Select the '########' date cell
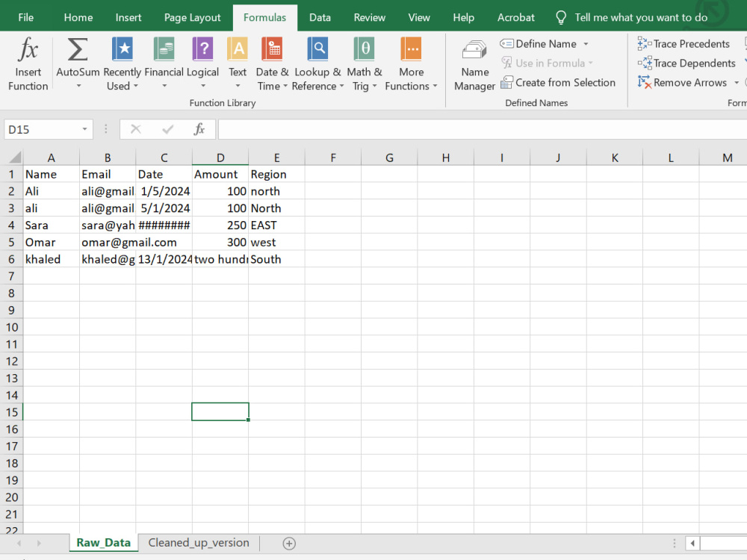This screenshot has height=560, width=747. 164,225
